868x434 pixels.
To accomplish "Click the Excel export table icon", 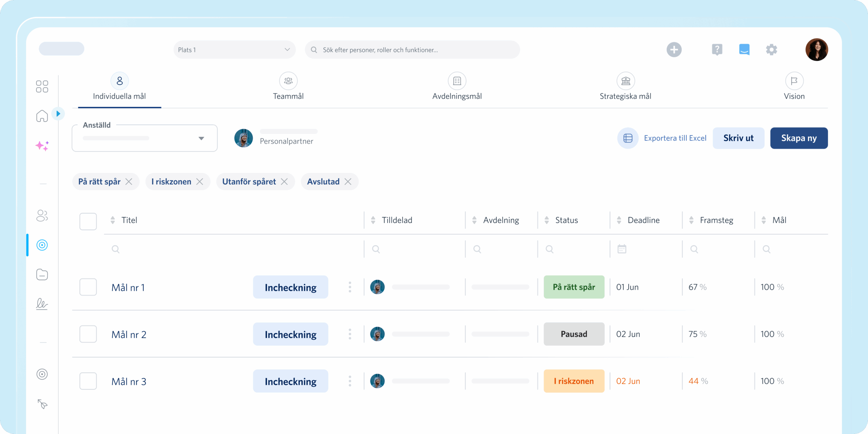I will tap(628, 138).
